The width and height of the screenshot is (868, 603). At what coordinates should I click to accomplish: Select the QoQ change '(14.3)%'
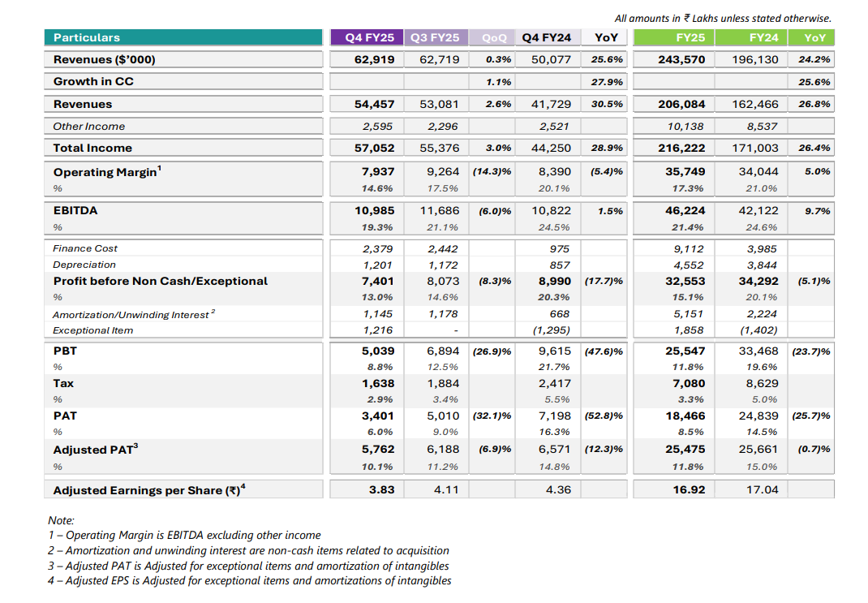(x=492, y=172)
